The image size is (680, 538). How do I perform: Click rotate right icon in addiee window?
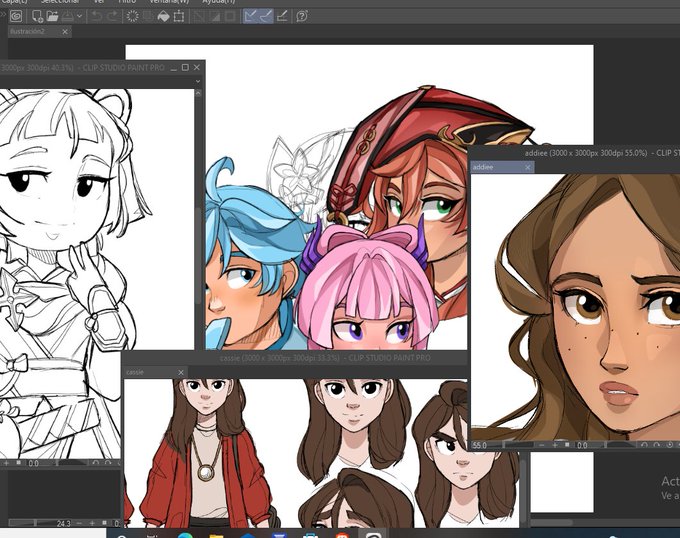656,445
